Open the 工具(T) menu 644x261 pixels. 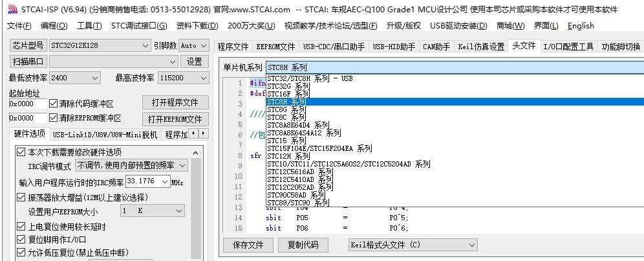89,25
